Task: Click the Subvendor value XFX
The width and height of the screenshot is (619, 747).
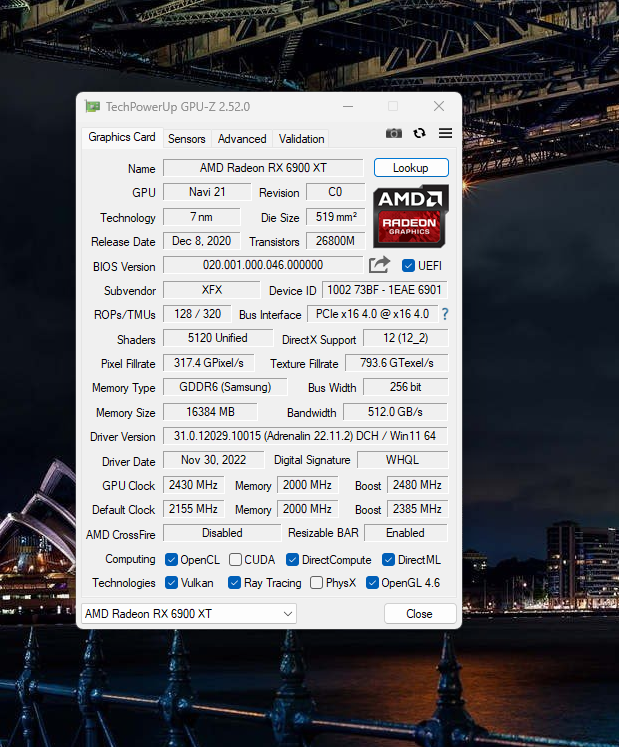Action: click(212, 290)
